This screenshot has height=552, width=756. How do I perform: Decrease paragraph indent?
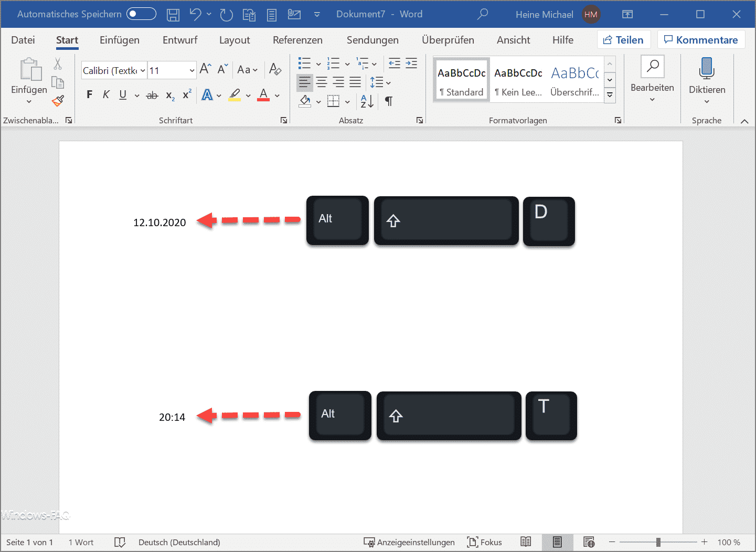(395, 63)
